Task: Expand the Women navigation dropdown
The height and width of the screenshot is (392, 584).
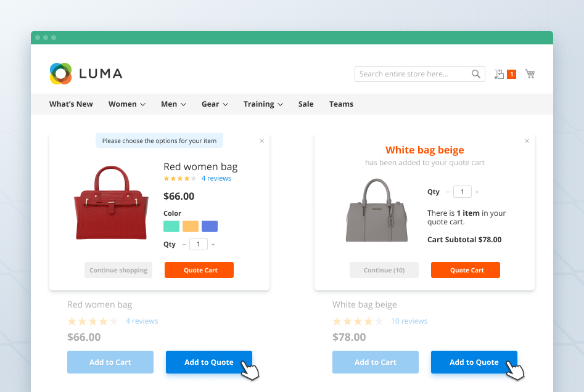Action: click(x=126, y=104)
